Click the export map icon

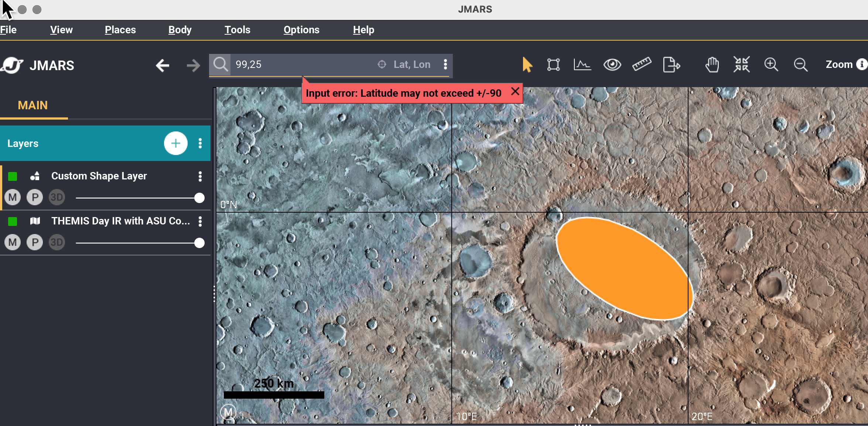(x=671, y=65)
